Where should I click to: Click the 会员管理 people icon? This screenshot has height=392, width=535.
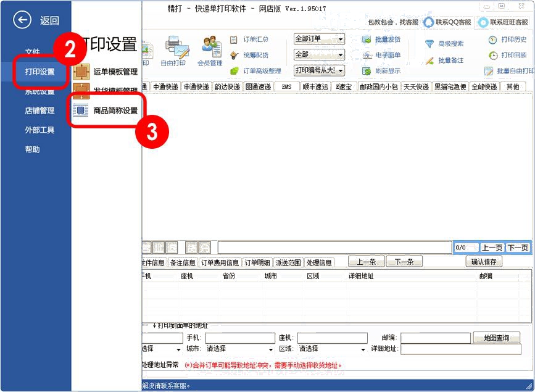pyautogui.click(x=212, y=46)
